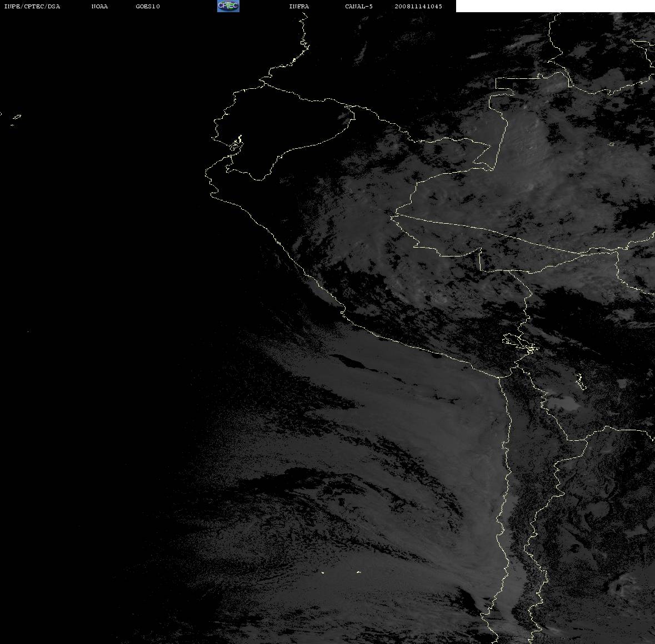Click the INFRA label in header
The width and height of the screenshot is (655, 644).
[299, 6]
